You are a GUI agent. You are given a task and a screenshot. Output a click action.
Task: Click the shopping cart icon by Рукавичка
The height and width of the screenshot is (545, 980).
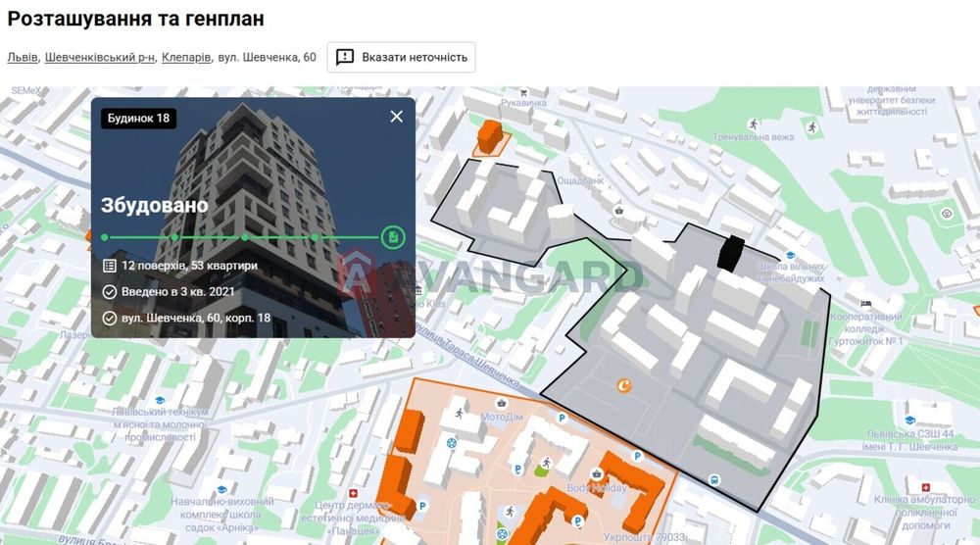(523, 92)
